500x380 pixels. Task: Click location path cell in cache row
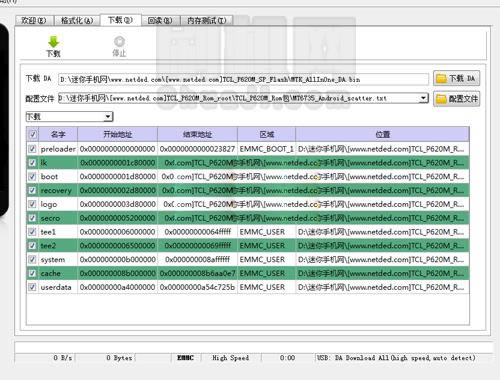[382, 273]
